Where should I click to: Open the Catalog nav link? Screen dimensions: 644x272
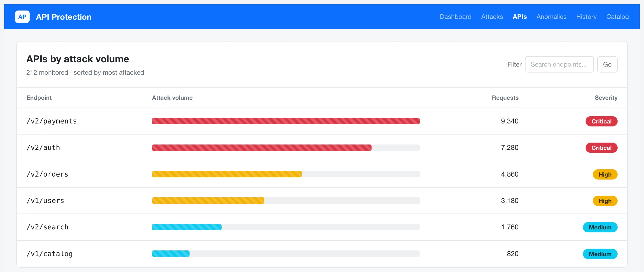coord(617,17)
